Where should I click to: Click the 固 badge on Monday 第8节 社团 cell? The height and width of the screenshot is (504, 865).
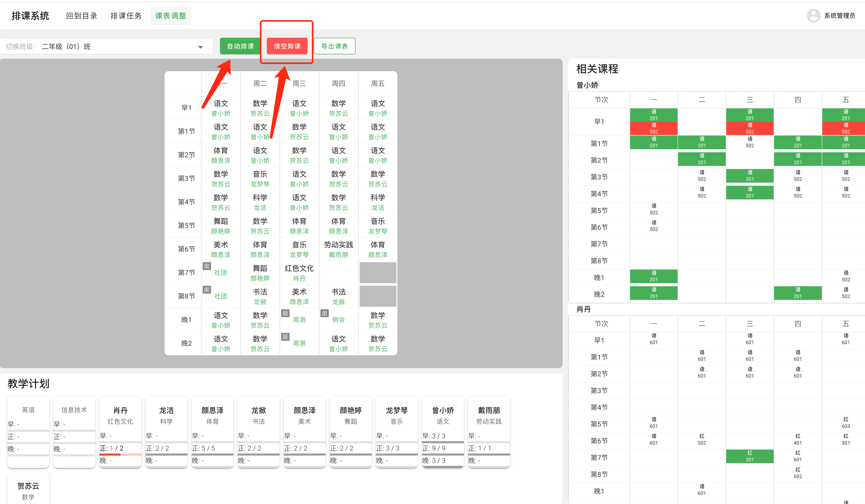[x=207, y=290]
